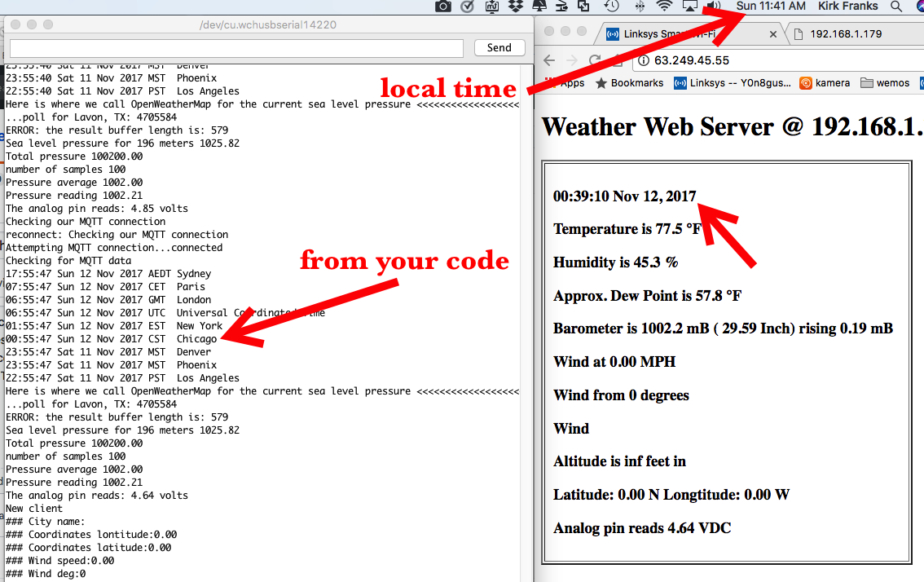Go forward in the Chrome browser
Screen dimensions: 924x582
(x=572, y=60)
